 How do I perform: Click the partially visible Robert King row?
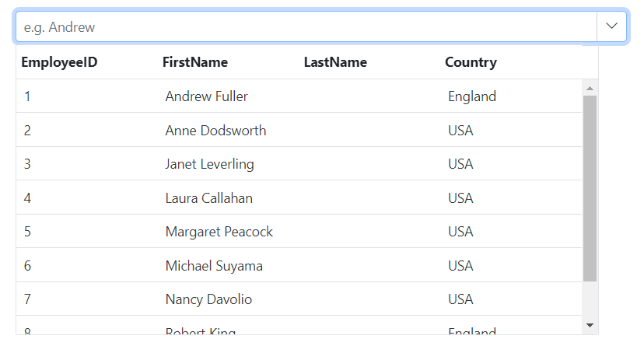point(299,325)
